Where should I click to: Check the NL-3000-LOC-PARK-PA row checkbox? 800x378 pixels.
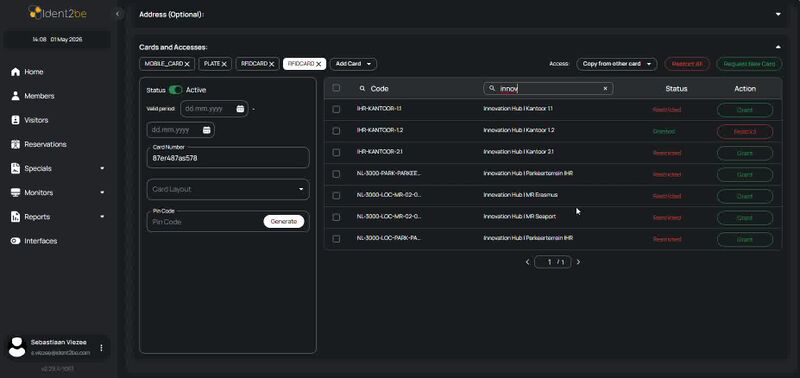click(336, 238)
